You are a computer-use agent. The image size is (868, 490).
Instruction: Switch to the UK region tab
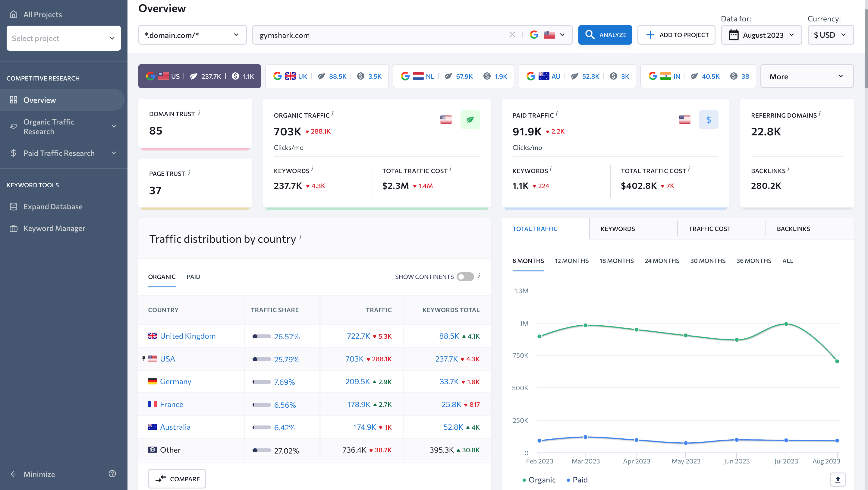327,76
